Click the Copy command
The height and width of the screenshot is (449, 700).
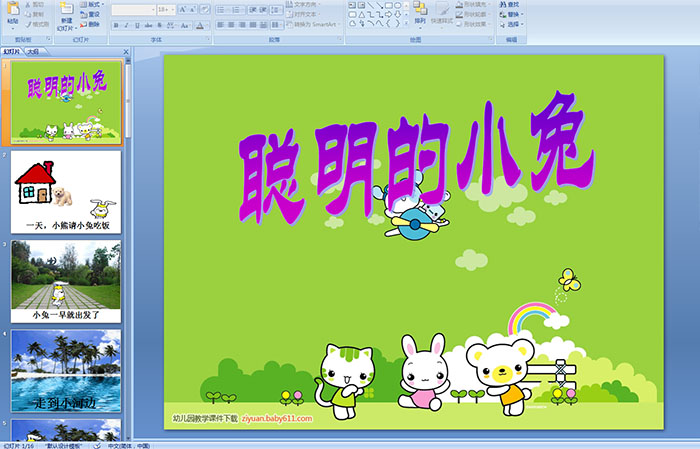(34, 14)
